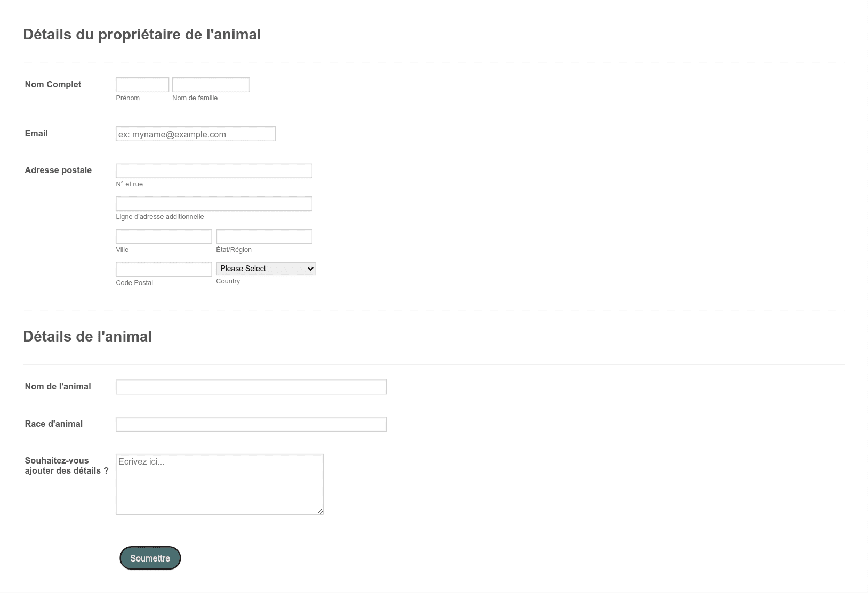Click the textarea resize handle corner

[x=320, y=511]
